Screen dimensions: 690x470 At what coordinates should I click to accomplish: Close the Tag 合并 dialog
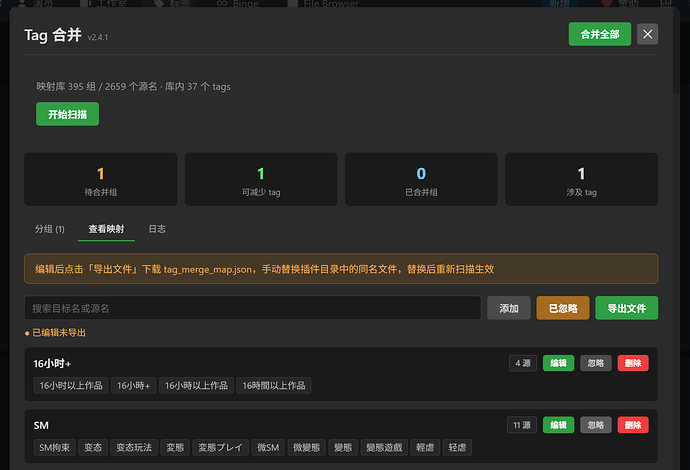click(647, 34)
